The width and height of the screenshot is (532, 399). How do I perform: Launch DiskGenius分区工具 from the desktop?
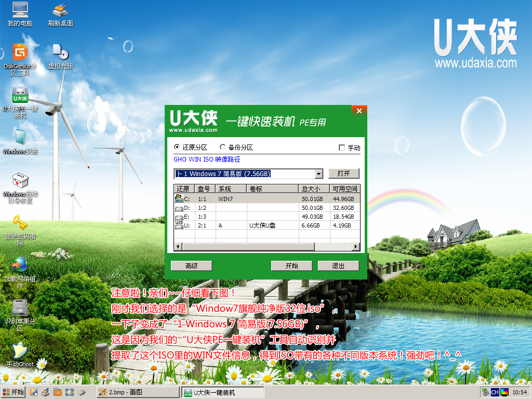pos(20,60)
